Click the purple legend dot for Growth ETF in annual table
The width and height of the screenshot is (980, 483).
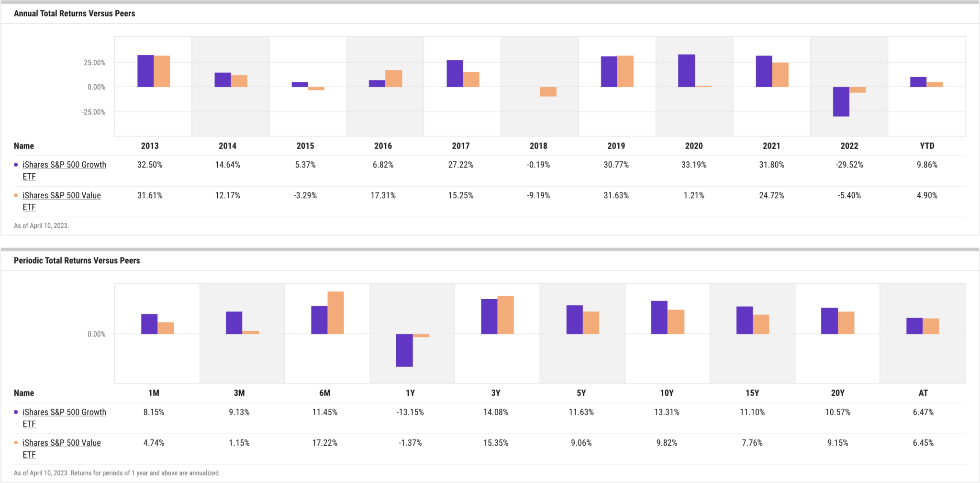[x=16, y=165]
